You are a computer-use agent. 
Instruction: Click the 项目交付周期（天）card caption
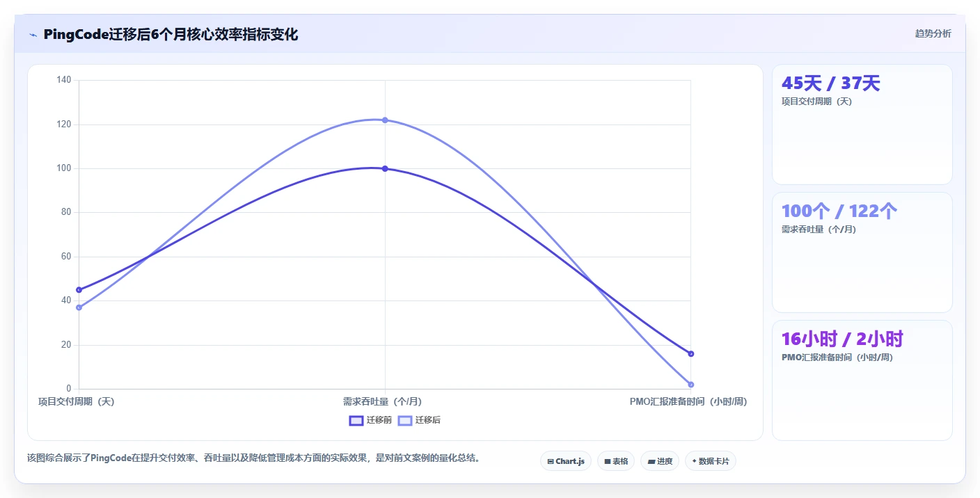click(x=816, y=102)
